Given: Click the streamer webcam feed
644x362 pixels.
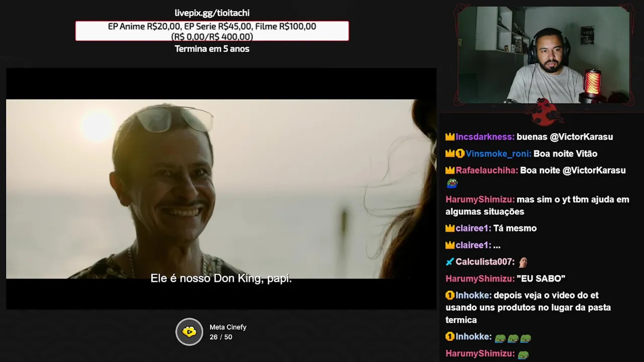Looking at the screenshot, I should (543, 55).
